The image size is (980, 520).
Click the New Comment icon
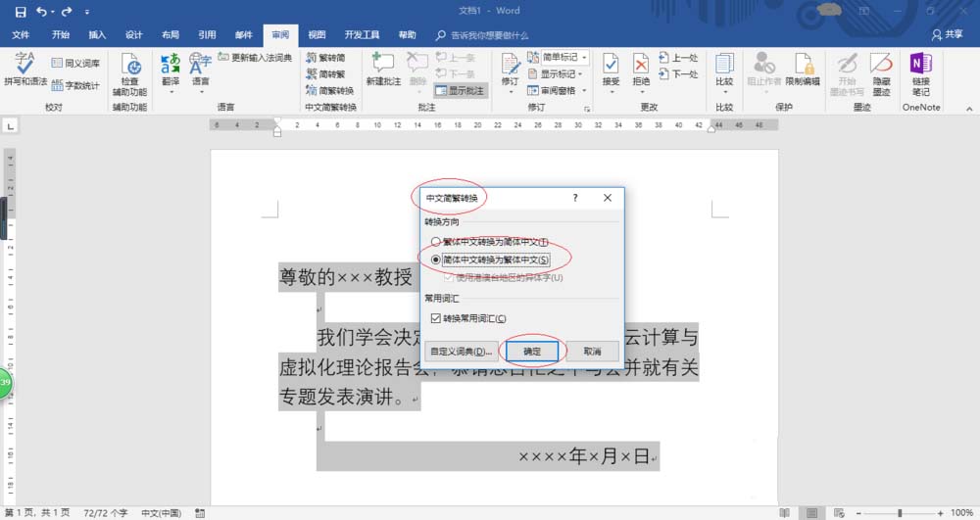click(x=381, y=71)
